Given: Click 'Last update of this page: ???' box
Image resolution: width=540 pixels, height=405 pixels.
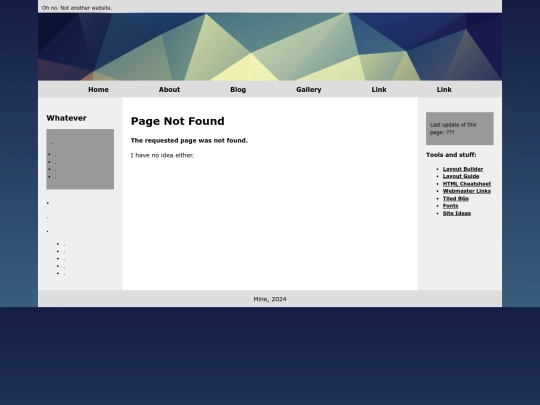Looking at the screenshot, I should [459, 128].
